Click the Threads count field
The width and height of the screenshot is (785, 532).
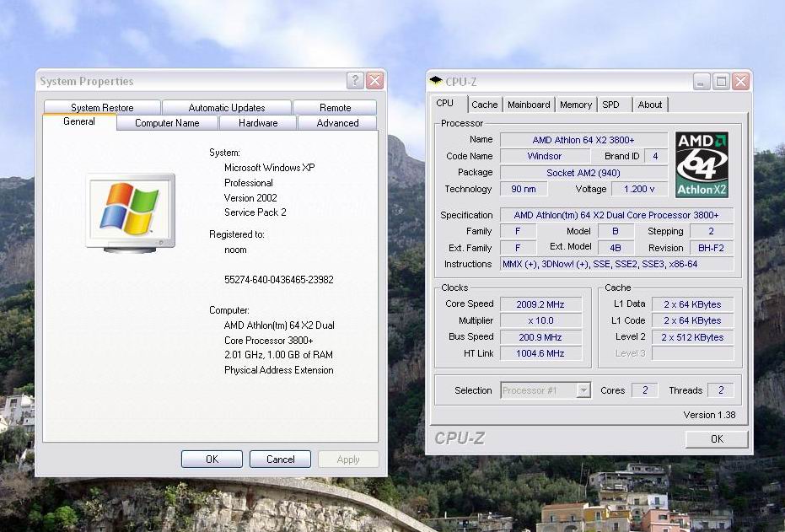coord(721,390)
